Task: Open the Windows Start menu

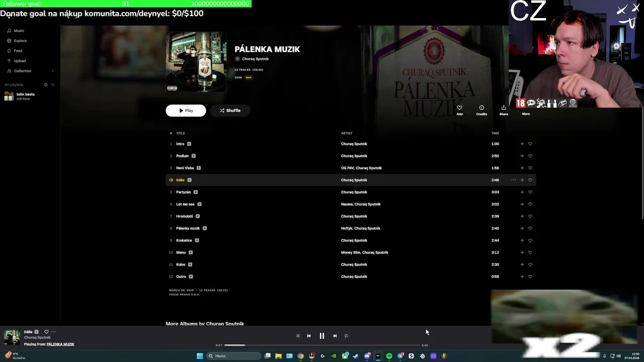Action: (x=200, y=356)
